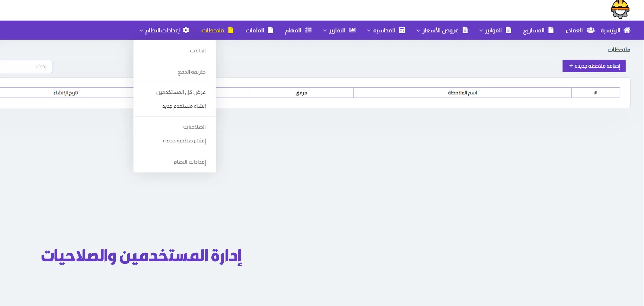Screen dimensions: 644x306
Task: Open the hard hat logo at top
Action: coord(620,10)
